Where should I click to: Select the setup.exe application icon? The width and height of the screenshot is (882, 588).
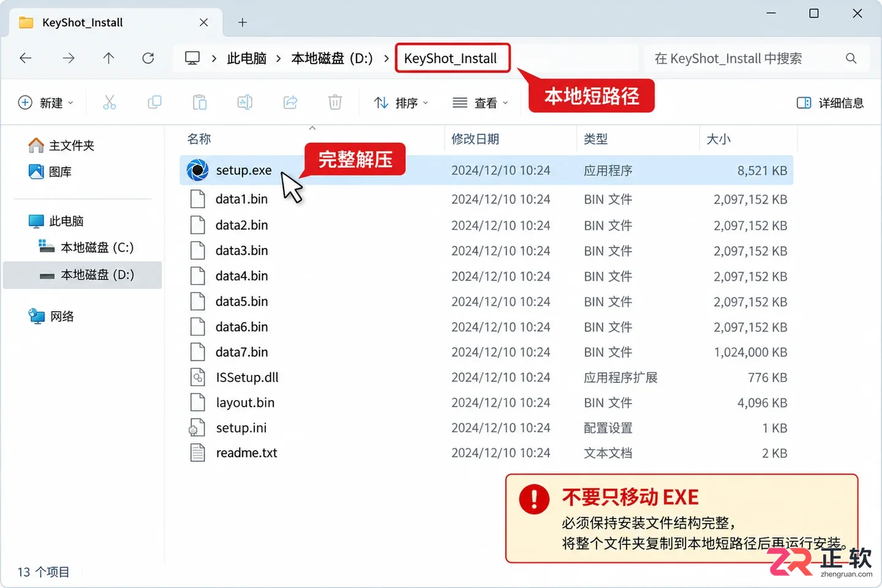(x=197, y=170)
